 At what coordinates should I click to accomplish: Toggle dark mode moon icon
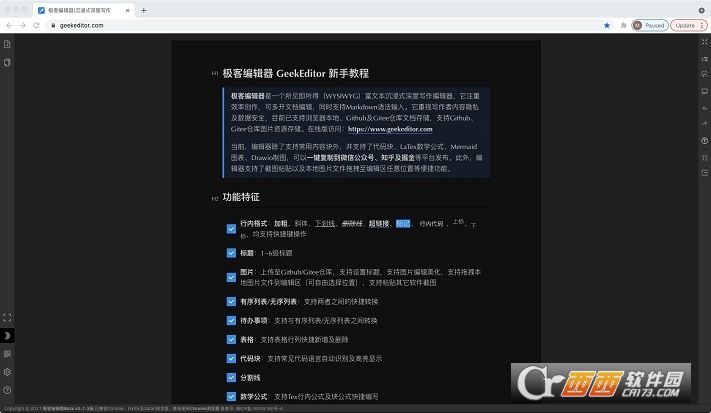[x=7, y=335]
